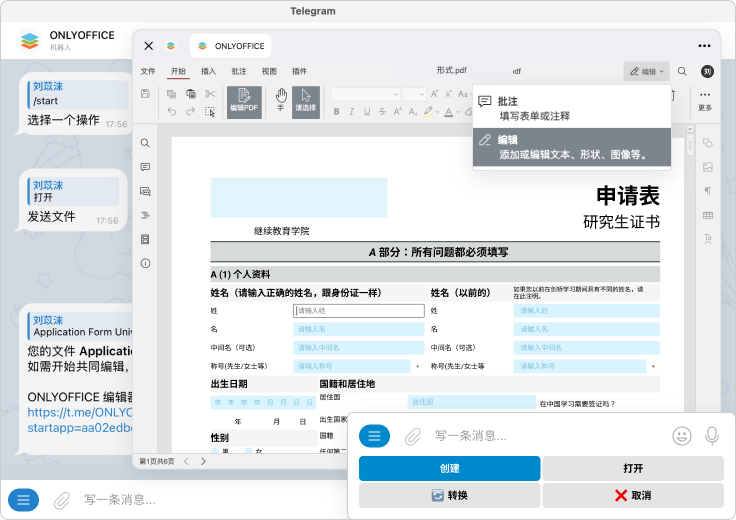Viewport: 736px width, 520px height.
Task: Switch to the 视图 tab
Action: (269, 71)
